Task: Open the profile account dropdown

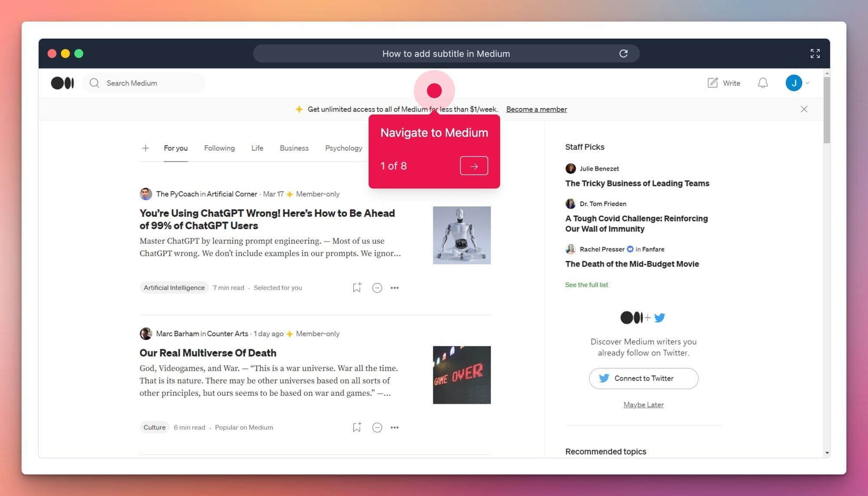Action: pos(799,83)
